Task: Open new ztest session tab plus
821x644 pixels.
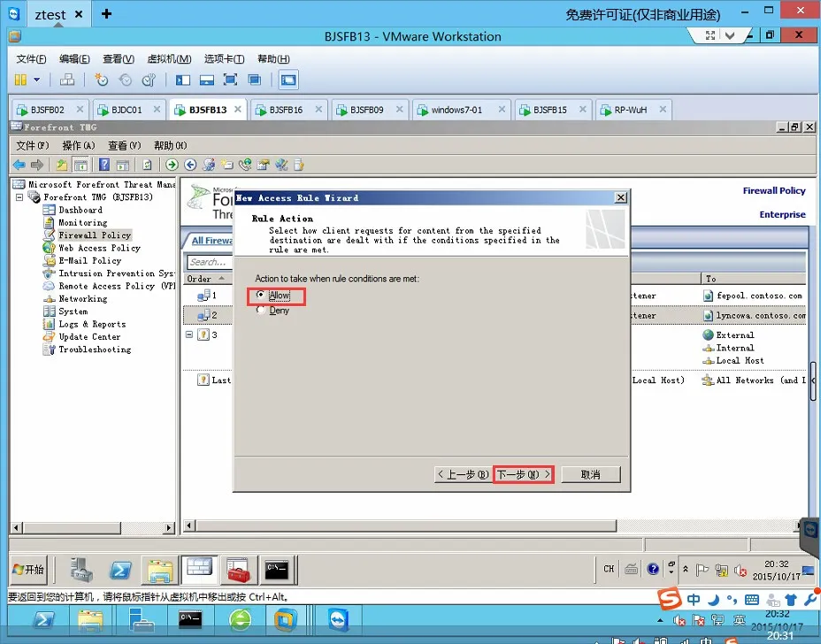Action: 106,13
